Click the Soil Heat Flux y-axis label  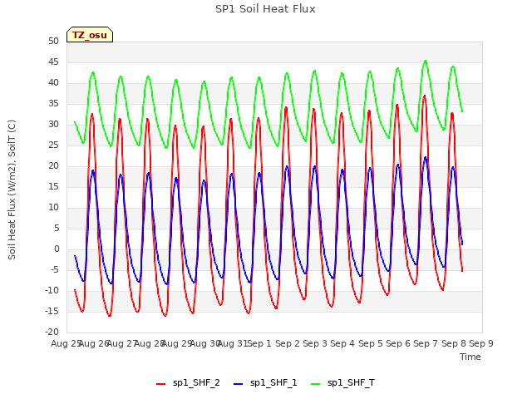tap(12, 190)
